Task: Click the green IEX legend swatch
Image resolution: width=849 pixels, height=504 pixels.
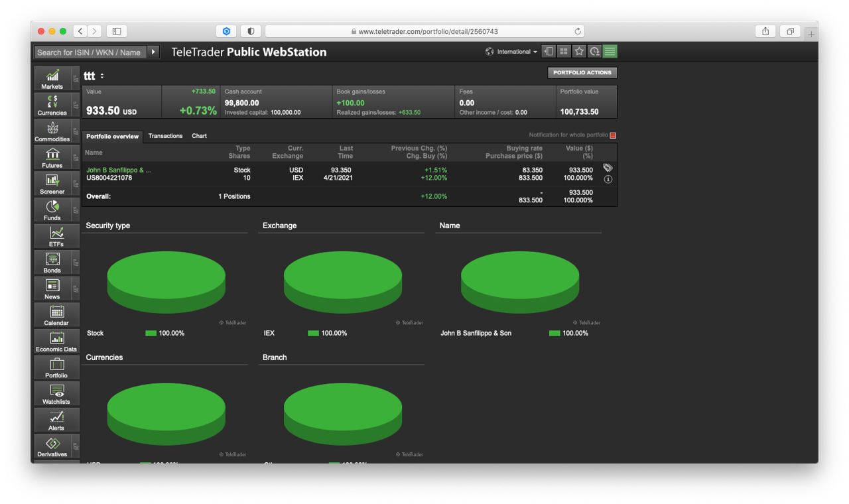Action: tap(313, 333)
